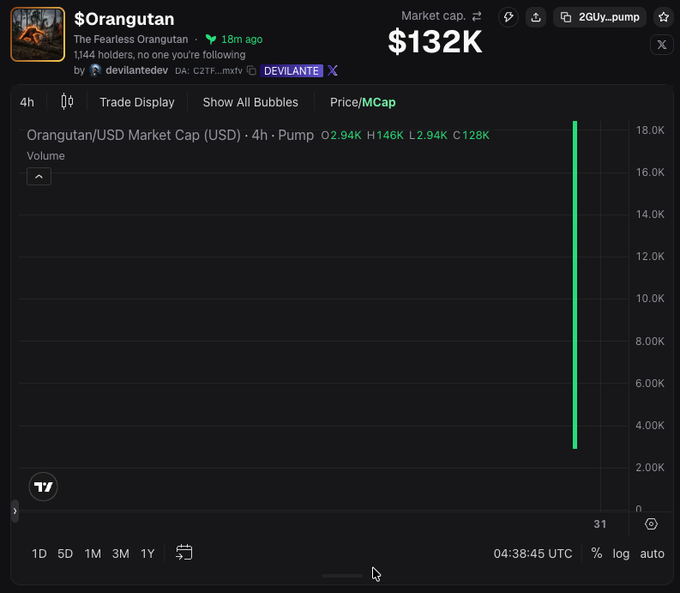The height and width of the screenshot is (593, 680).
Task: Select the 3M time range
Action: coord(121,554)
